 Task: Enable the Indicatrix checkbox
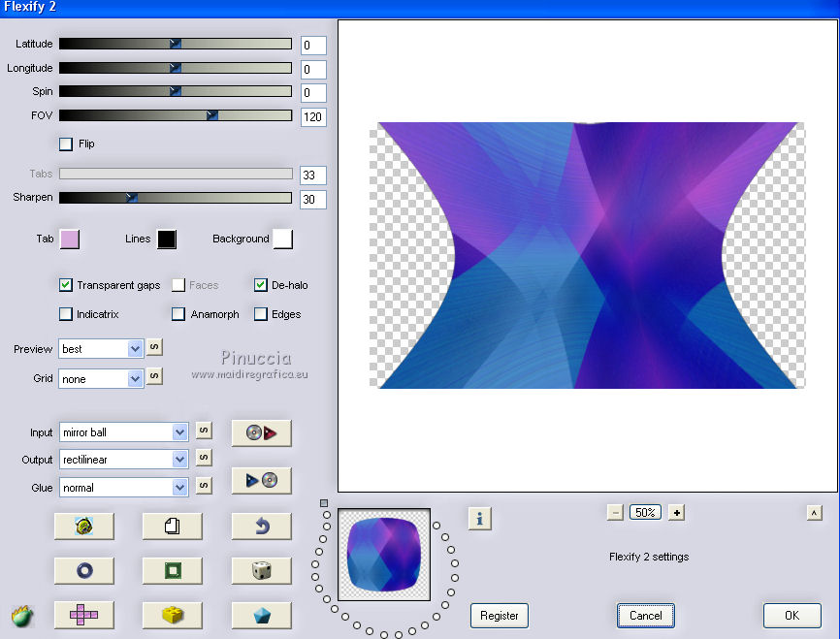pyautogui.click(x=66, y=314)
